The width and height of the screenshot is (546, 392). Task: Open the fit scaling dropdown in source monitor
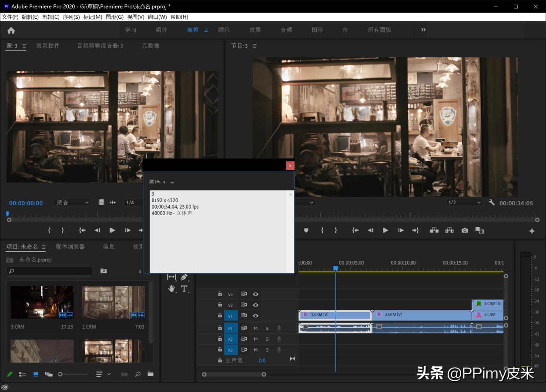click(x=72, y=203)
